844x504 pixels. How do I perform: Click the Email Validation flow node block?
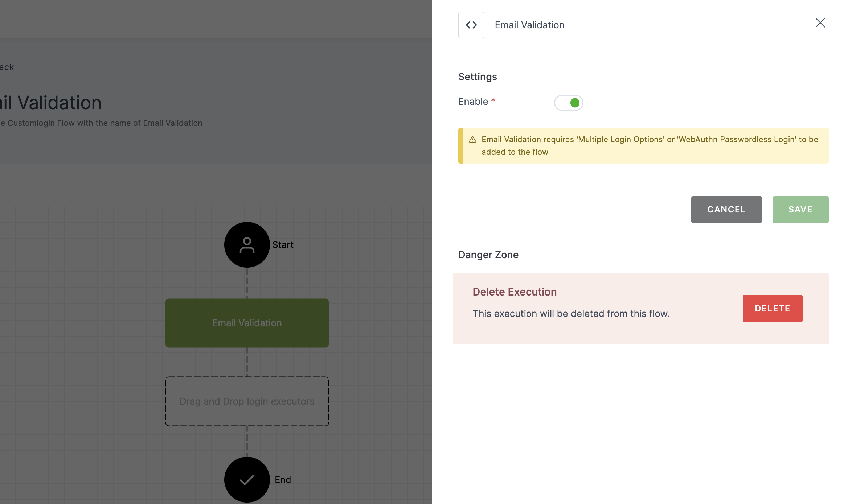[x=247, y=323]
